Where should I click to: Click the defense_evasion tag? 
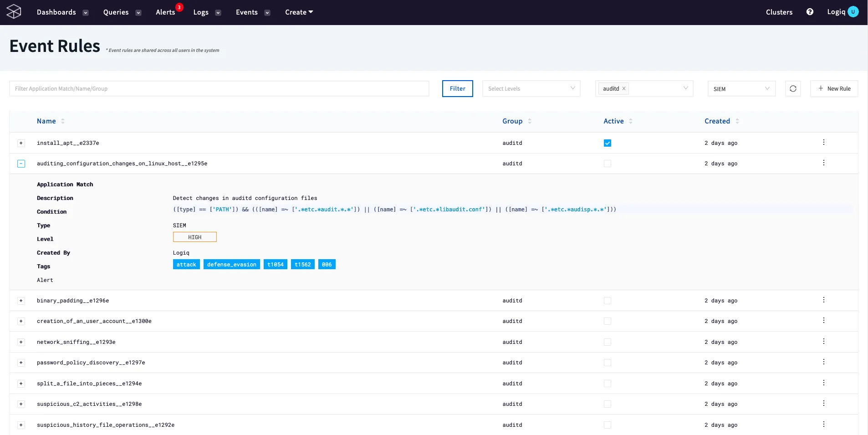pos(231,264)
